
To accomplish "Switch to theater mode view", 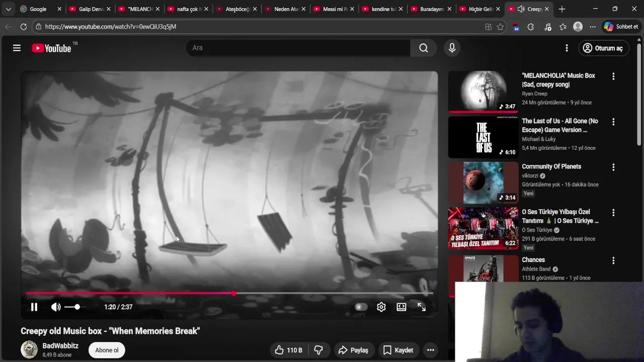I will point(401,307).
